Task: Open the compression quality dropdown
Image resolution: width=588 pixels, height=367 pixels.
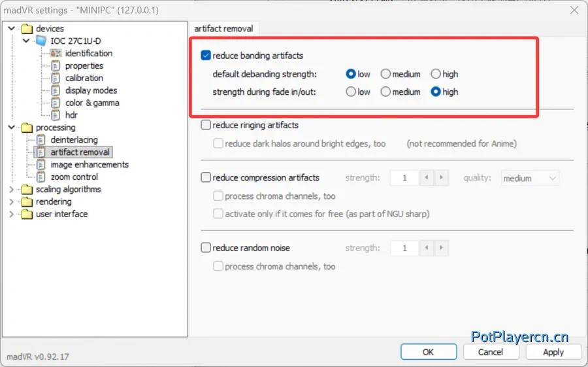Action: tap(530, 178)
